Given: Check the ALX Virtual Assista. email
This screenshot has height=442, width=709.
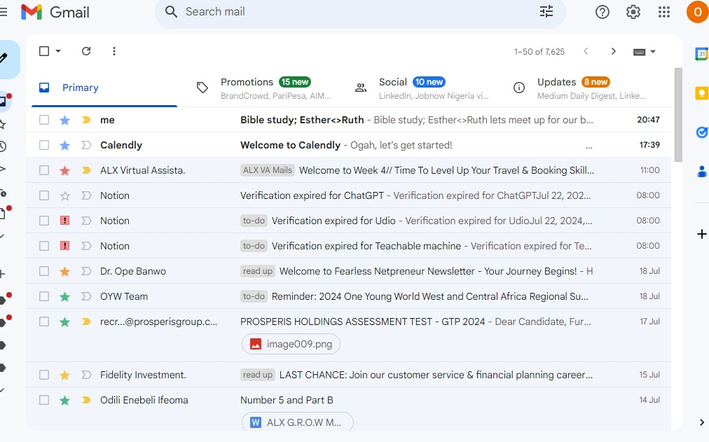Looking at the screenshot, I should (44, 170).
